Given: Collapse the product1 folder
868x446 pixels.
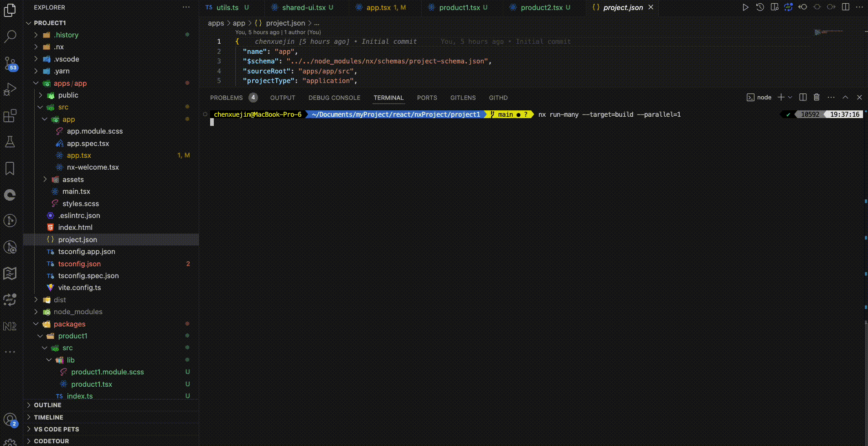Looking at the screenshot, I should click(111, 336).
